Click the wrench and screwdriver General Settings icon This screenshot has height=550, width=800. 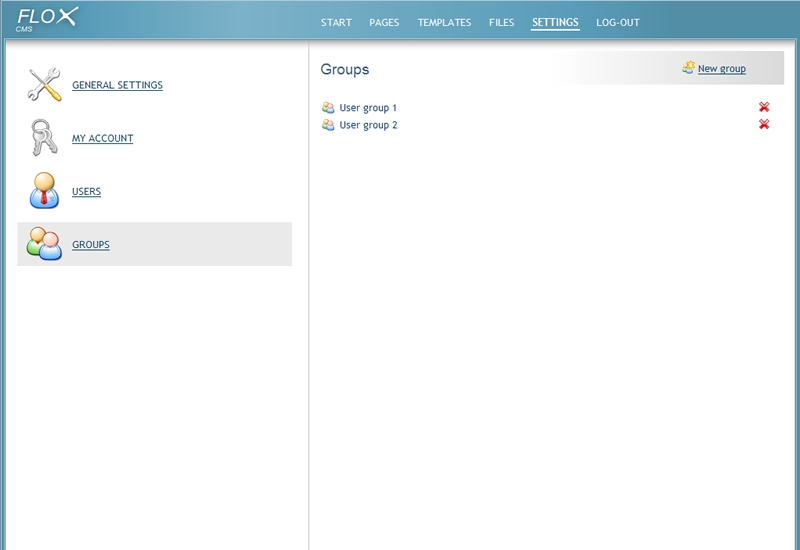pos(44,85)
